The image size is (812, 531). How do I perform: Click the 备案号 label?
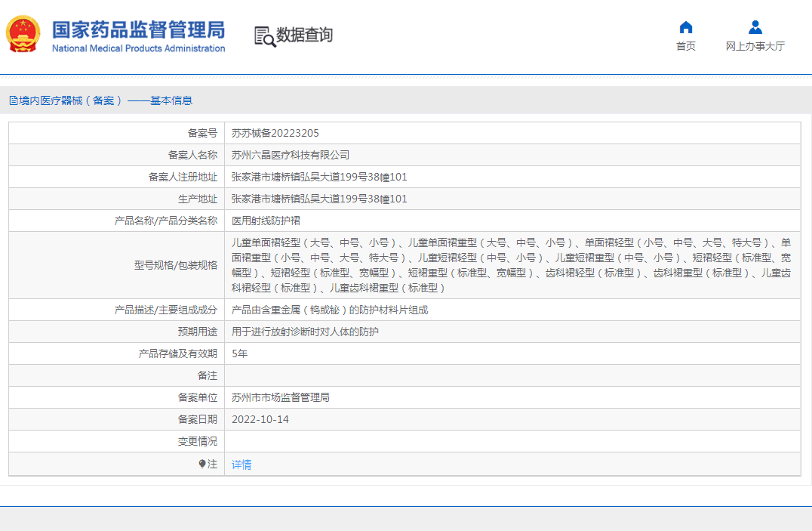pyautogui.click(x=202, y=133)
